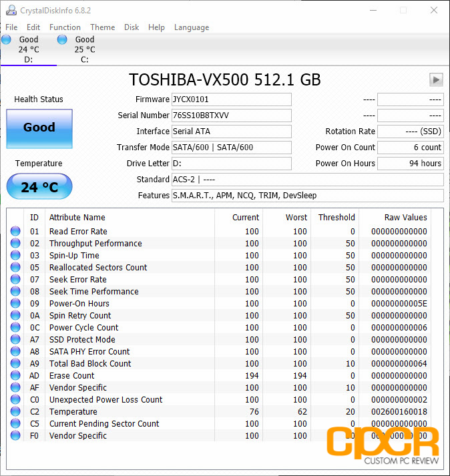Click the Firmware field JYCX0101
The height and width of the screenshot is (476, 450).
[x=232, y=99]
